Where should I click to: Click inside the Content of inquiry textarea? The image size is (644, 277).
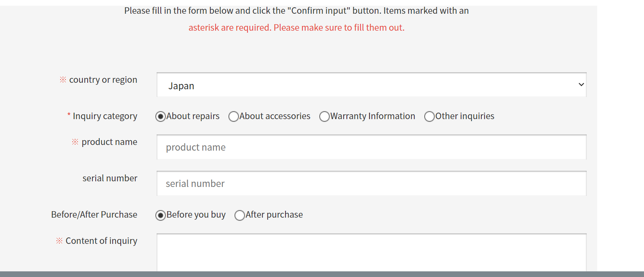[371, 252]
